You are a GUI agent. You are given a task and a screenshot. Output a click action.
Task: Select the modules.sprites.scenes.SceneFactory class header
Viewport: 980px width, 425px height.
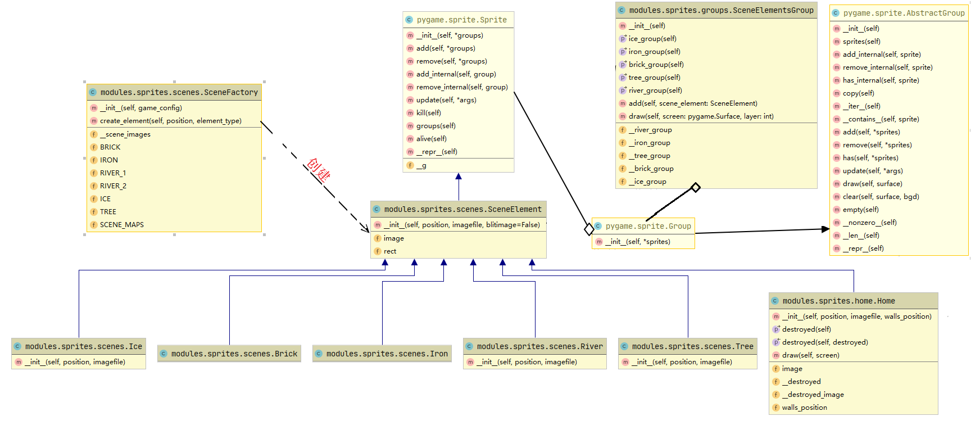click(174, 92)
